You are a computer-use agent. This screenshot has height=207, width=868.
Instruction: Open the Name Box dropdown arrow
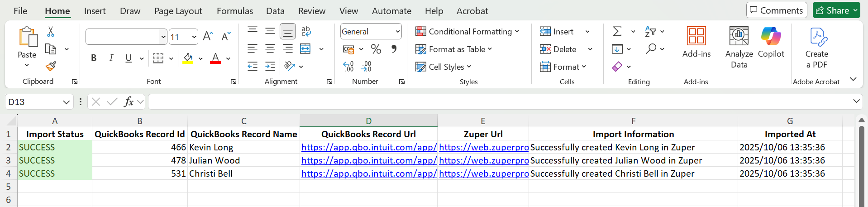tap(66, 102)
